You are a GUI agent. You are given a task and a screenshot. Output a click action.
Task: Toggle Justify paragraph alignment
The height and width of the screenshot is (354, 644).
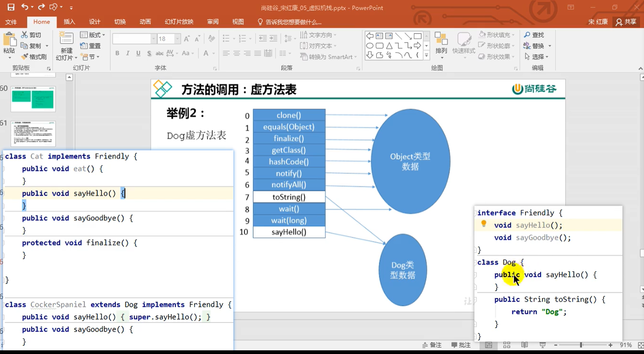click(258, 53)
